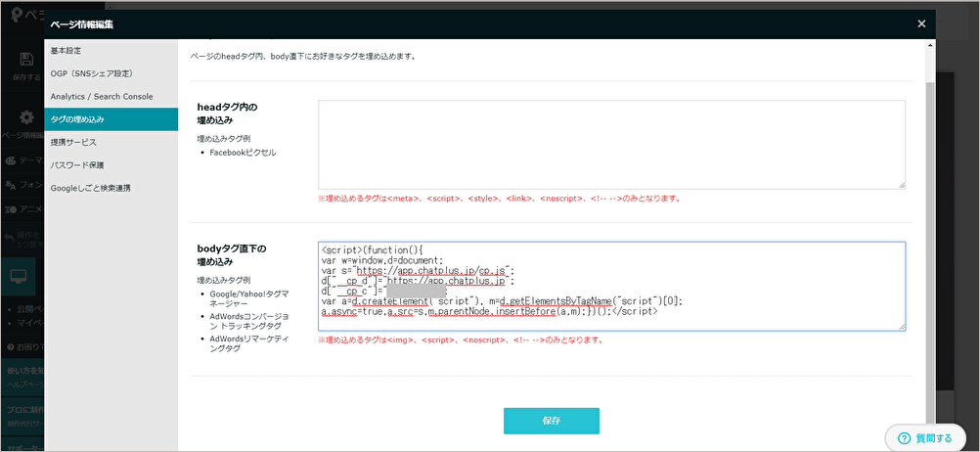Click the アニメ icon in background sidebar
Viewport: 980px width, 452px height.
10,208
